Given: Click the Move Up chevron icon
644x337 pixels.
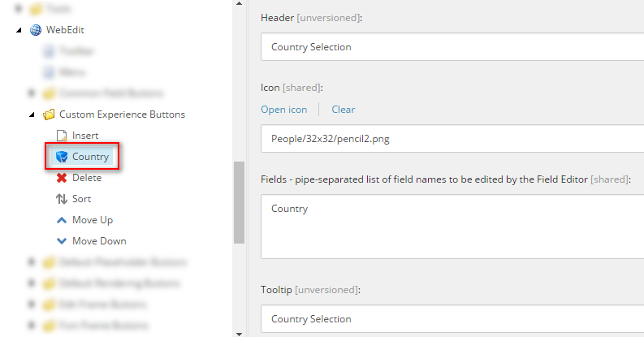Looking at the screenshot, I should click(x=62, y=220).
